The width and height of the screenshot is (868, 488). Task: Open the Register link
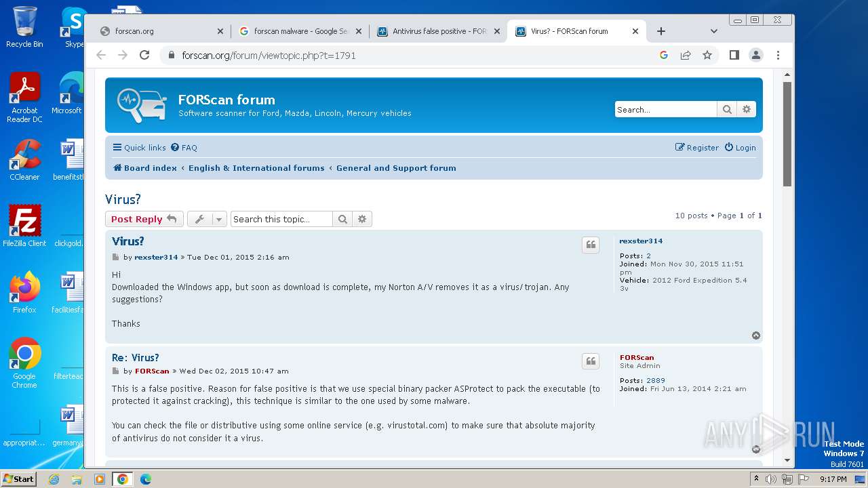pos(697,148)
